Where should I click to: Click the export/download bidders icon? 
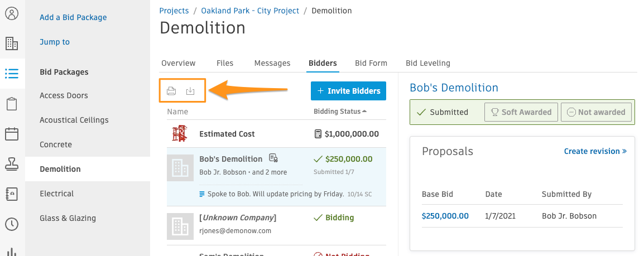[x=190, y=91]
